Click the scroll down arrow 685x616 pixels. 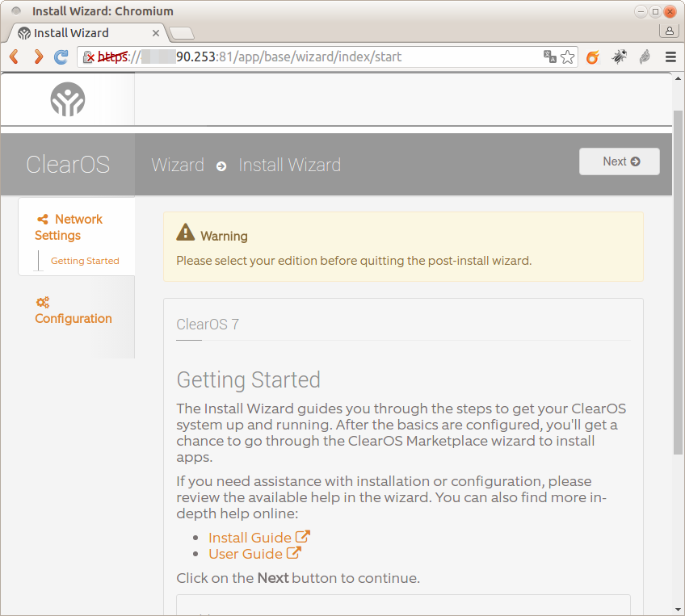(678, 610)
